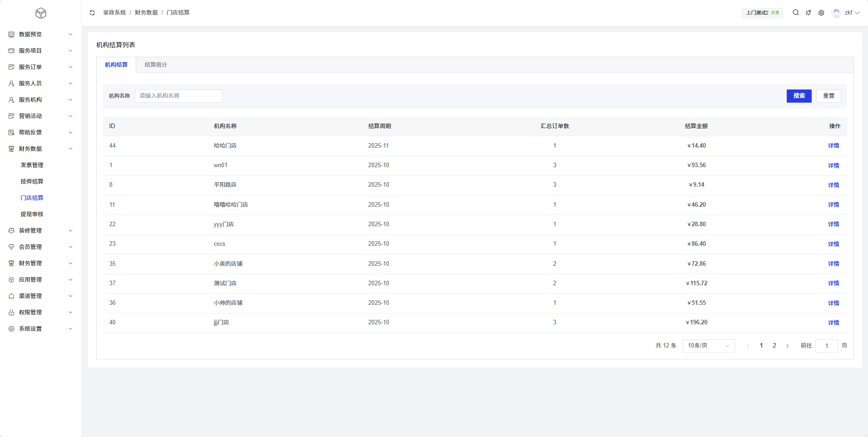Open the 技师结算 submenu item
The width and height of the screenshot is (868, 437).
(32, 182)
